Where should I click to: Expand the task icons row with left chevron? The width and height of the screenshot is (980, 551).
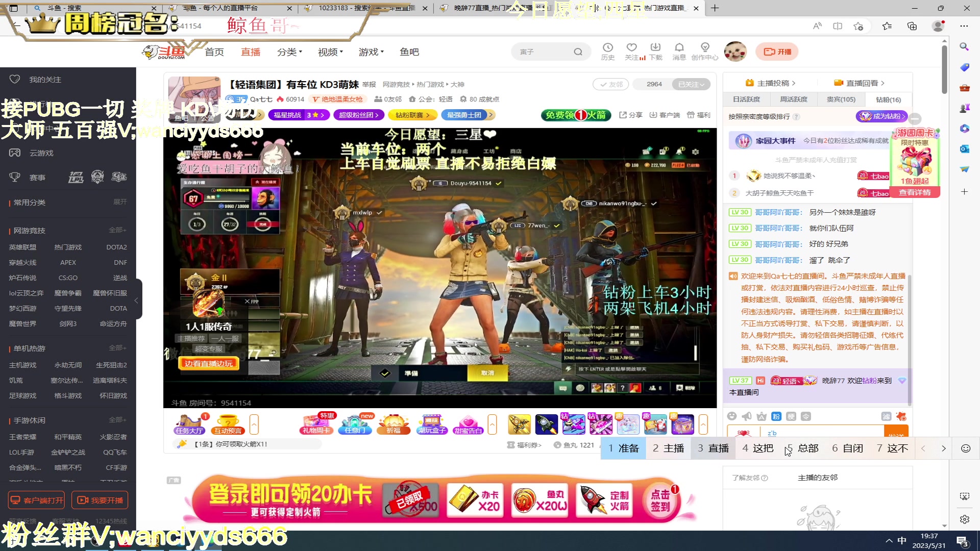tap(254, 424)
